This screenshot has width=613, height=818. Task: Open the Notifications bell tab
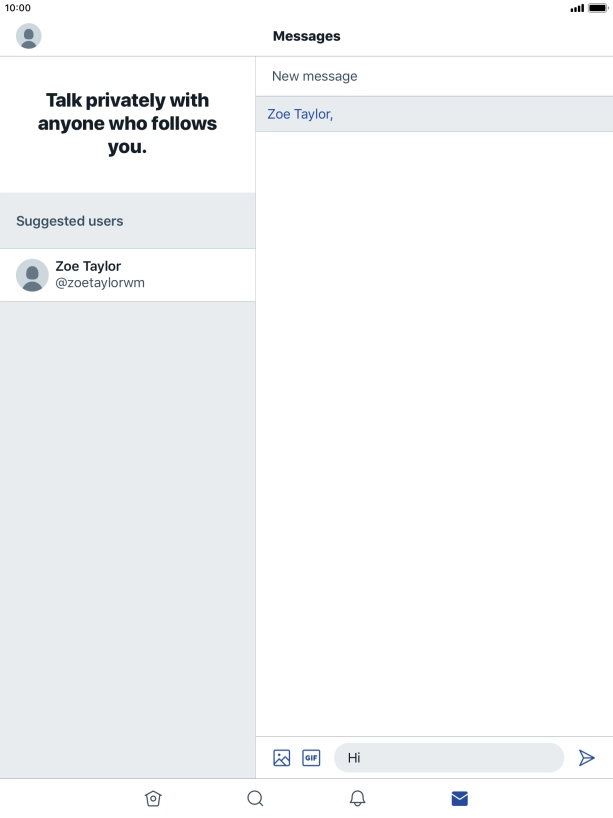click(x=357, y=798)
